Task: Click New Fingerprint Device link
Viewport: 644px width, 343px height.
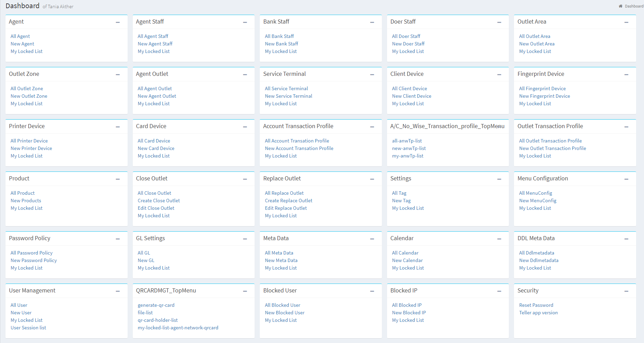Action: click(x=544, y=96)
